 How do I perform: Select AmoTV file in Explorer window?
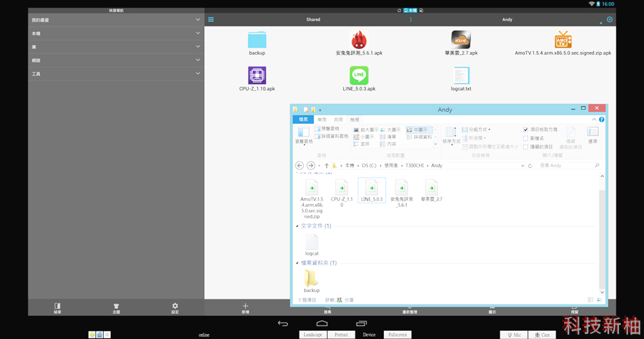point(312,199)
